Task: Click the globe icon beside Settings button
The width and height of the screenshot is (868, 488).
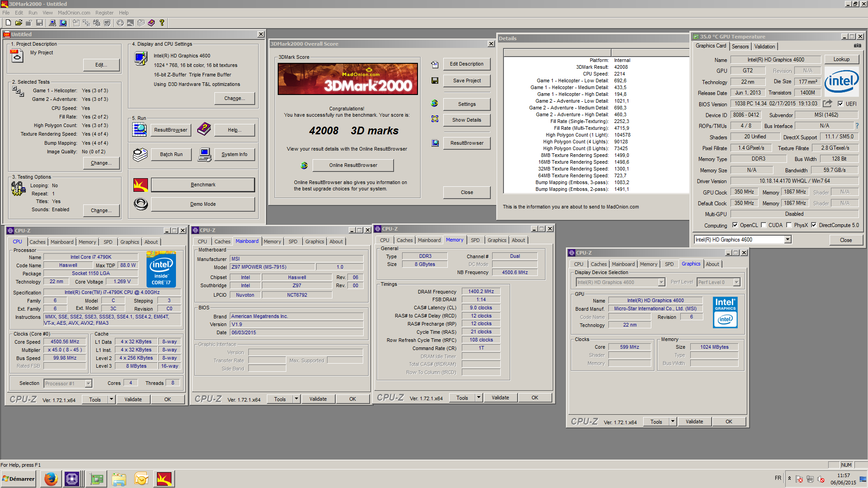Action: 435,104
